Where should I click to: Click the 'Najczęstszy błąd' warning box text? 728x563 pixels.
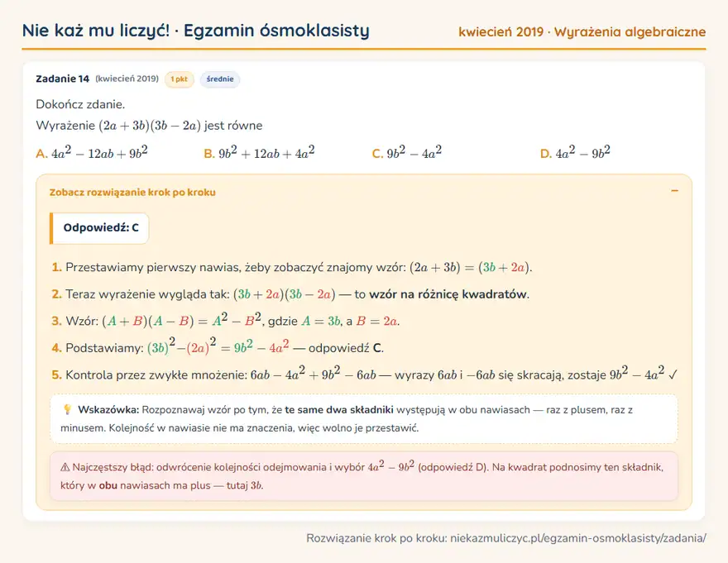[x=364, y=475]
